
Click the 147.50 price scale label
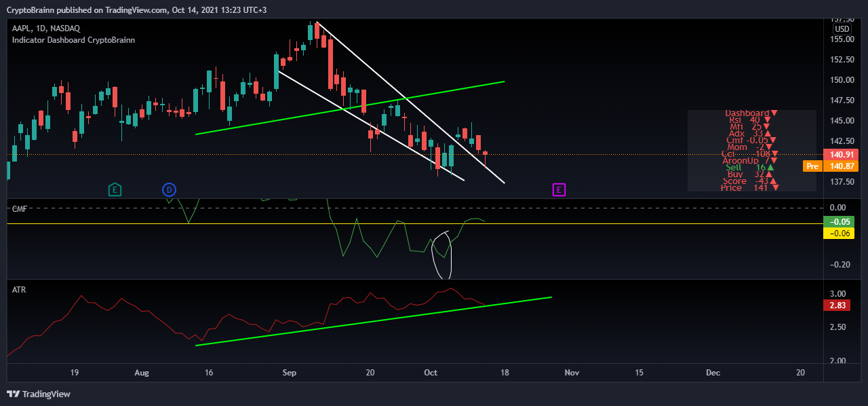(x=844, y=100)
